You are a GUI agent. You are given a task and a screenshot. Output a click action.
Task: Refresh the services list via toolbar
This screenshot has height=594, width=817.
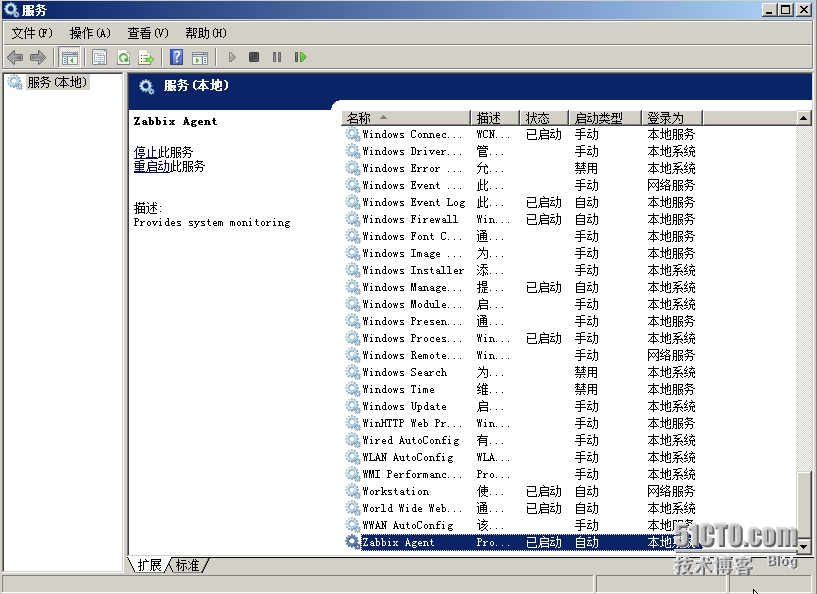click(x=123, y=57)
